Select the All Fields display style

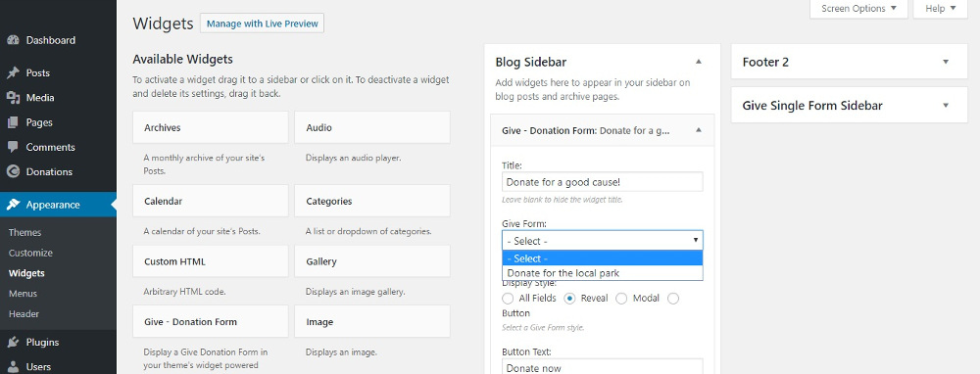point(508,299)
